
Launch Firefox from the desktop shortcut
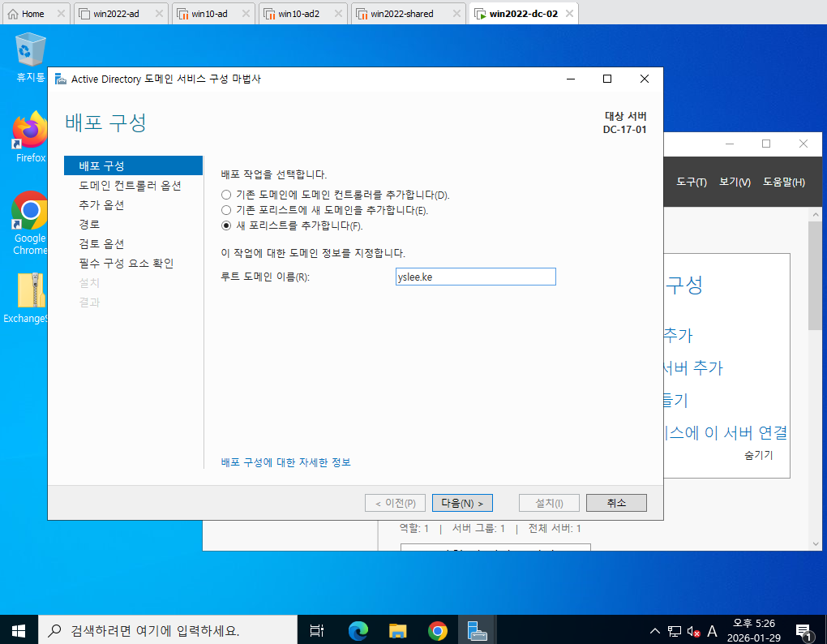coord(31,136)
